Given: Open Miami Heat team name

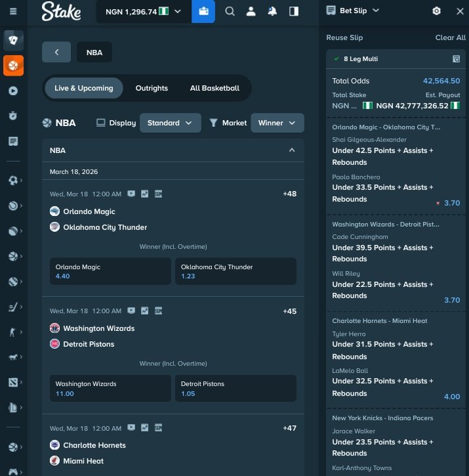Looking at the screenshot, I should click(83, 461).
